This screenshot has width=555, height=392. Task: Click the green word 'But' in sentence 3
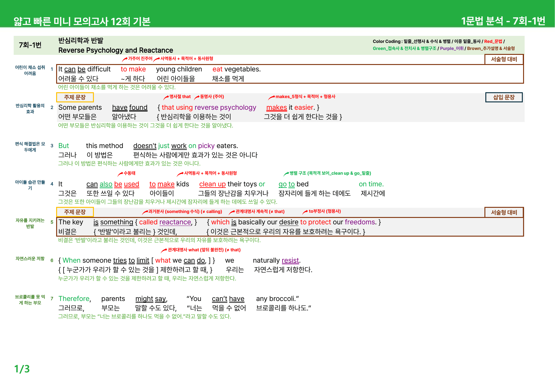click(x=64, y=146)
